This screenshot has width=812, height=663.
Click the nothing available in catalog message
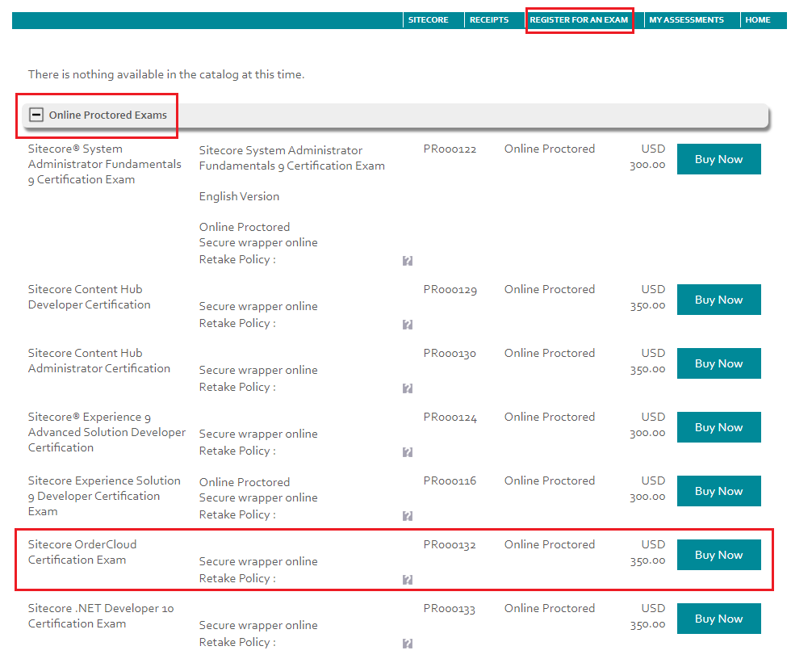[166, 74]
